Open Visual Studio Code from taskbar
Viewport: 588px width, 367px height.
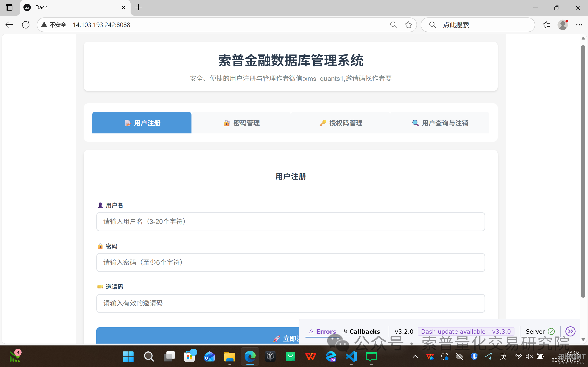[x=351, y=357]
